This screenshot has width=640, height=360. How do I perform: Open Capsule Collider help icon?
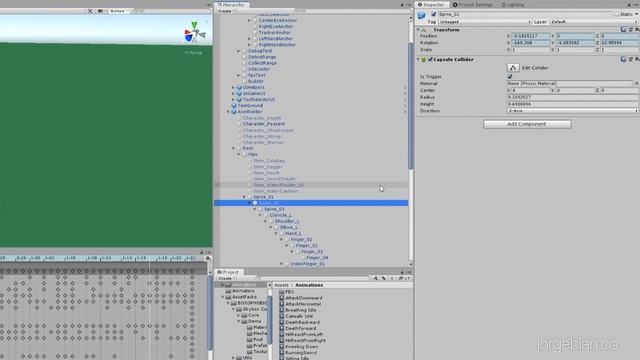623,59
